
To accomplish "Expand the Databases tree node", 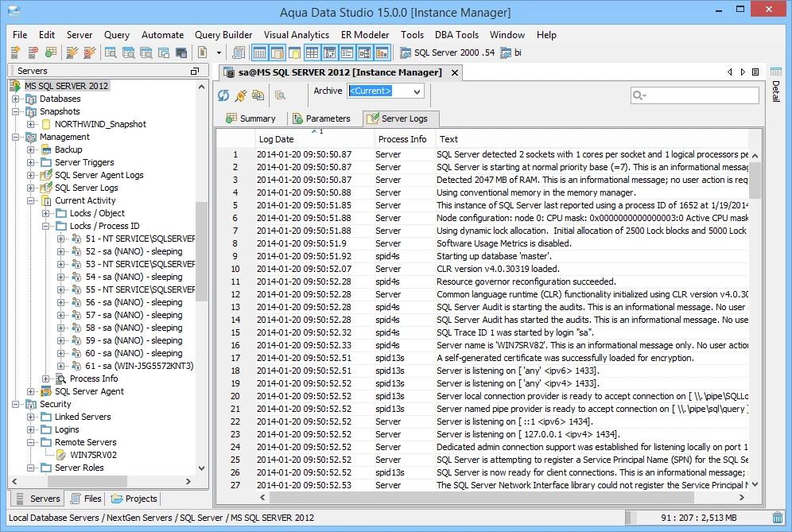I will (17, 99).
